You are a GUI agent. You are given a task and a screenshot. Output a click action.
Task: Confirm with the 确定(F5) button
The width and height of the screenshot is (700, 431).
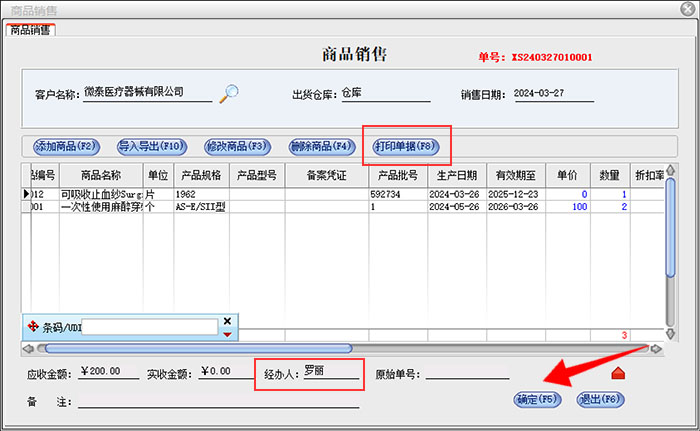pyautogui.click(x=538, y=399)
